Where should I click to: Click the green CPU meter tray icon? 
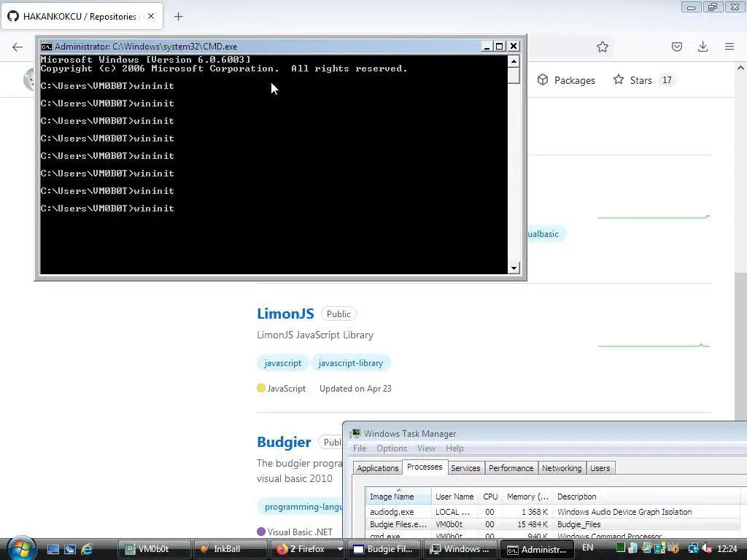tap(620, 548)
